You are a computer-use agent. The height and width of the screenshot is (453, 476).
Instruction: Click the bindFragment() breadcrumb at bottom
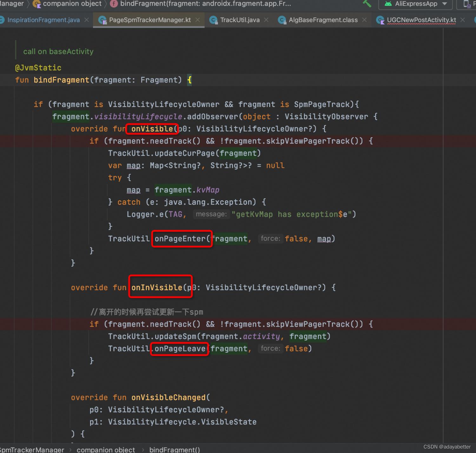175,450
